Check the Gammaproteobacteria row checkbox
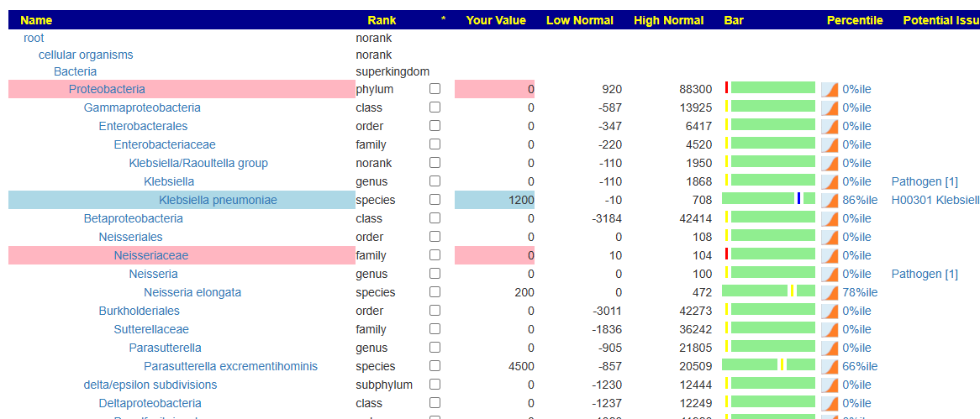Screen dimensions: 980x419 click(x=435, y=107)
